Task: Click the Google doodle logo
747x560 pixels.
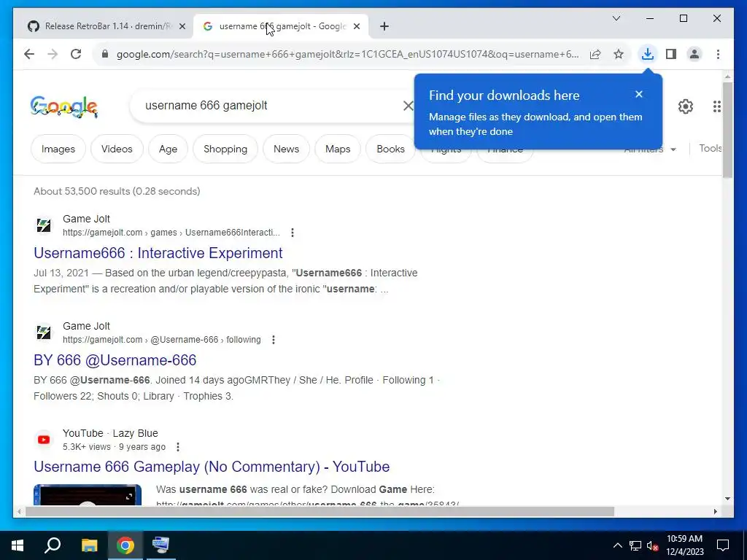Action: point(64,106)
